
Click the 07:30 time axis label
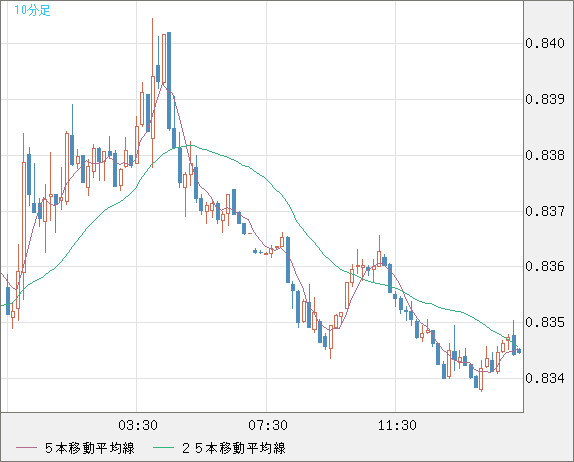click(x=268, y=425)
